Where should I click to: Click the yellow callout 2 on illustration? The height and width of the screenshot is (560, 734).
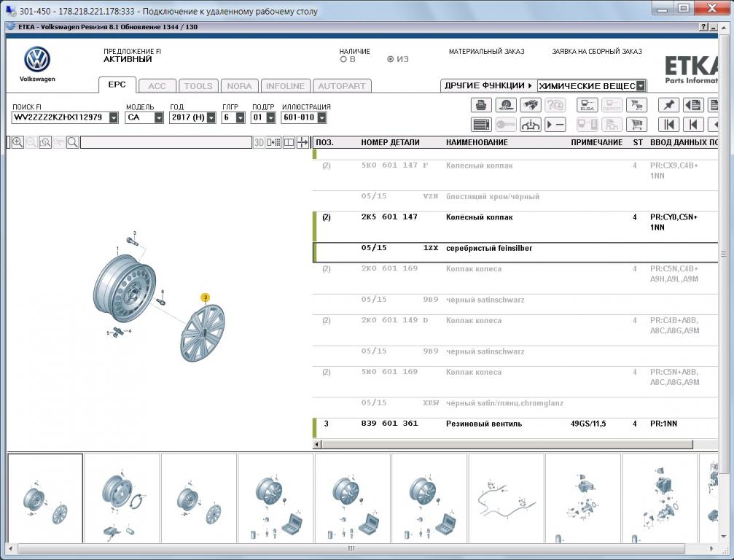205,297
